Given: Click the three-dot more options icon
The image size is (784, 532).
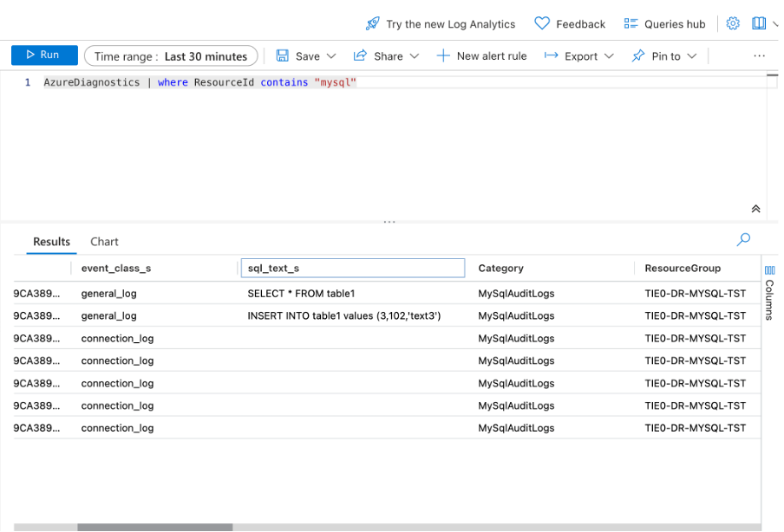Looking at the screenshot, I should [760, 55].
